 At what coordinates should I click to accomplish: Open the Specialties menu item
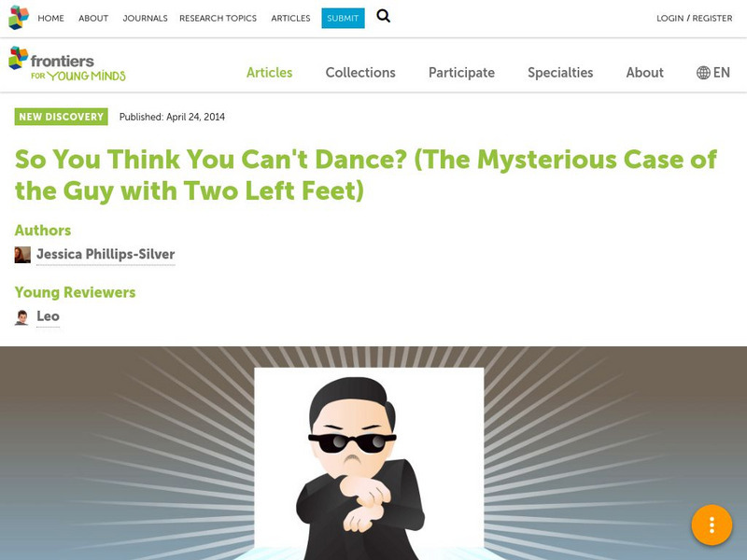point(560,73)
